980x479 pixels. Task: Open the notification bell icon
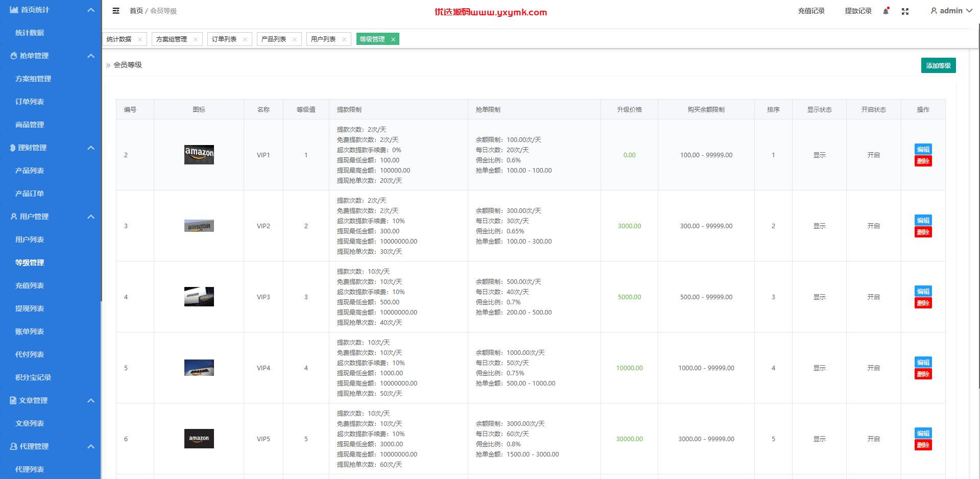[886, 11]
